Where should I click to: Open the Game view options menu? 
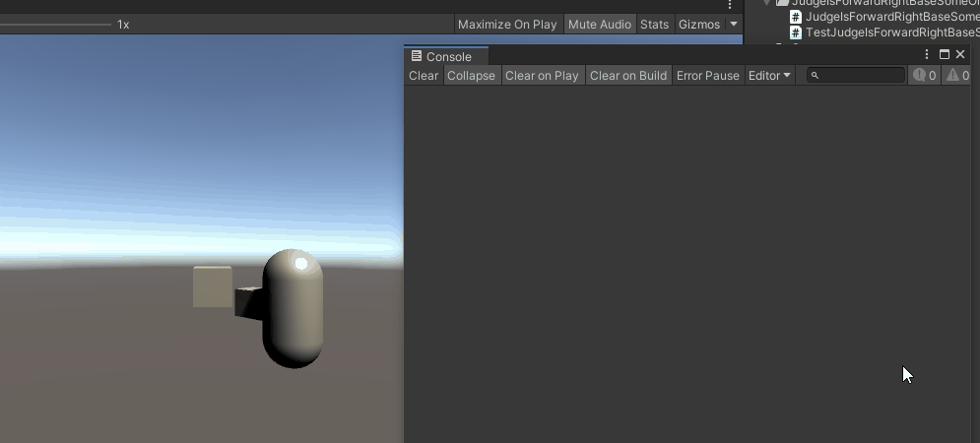point(730,4)
